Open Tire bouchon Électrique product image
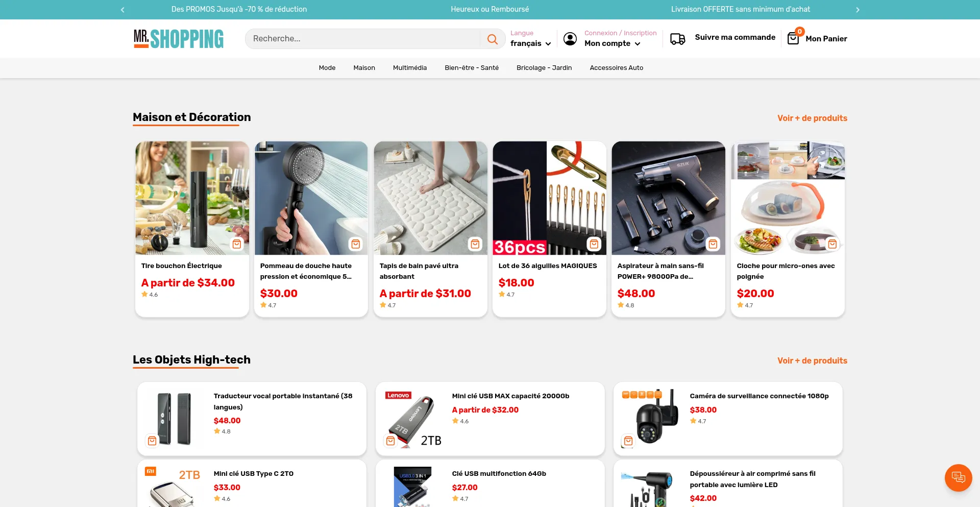This screenshot has width=980, height=507. [x=192, y=198]
